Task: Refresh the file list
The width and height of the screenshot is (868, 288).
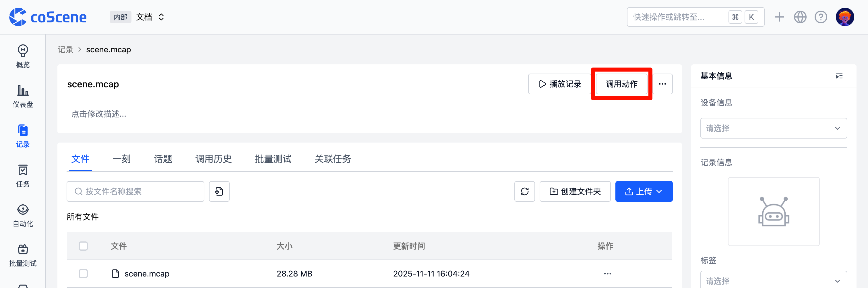Action: 525,191
